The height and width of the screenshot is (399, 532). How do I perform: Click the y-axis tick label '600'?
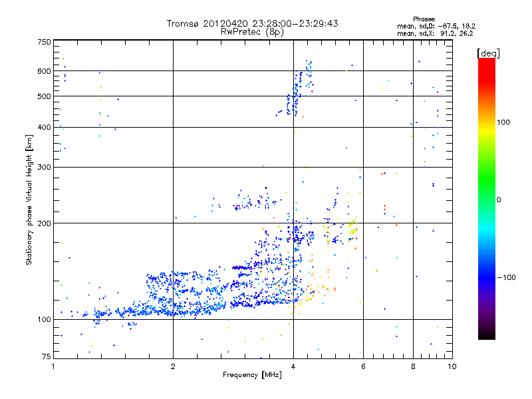[44, 71]
